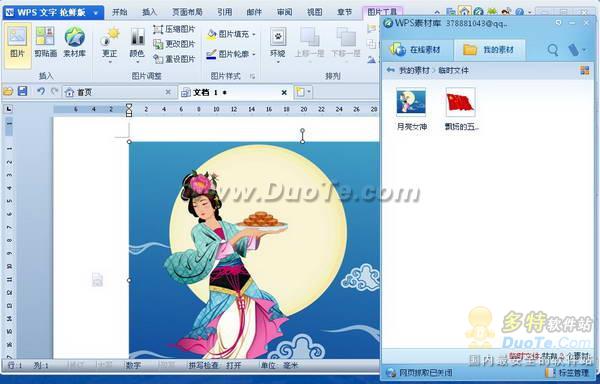Click 上移一层 bring forward

[x=310, y=42]
